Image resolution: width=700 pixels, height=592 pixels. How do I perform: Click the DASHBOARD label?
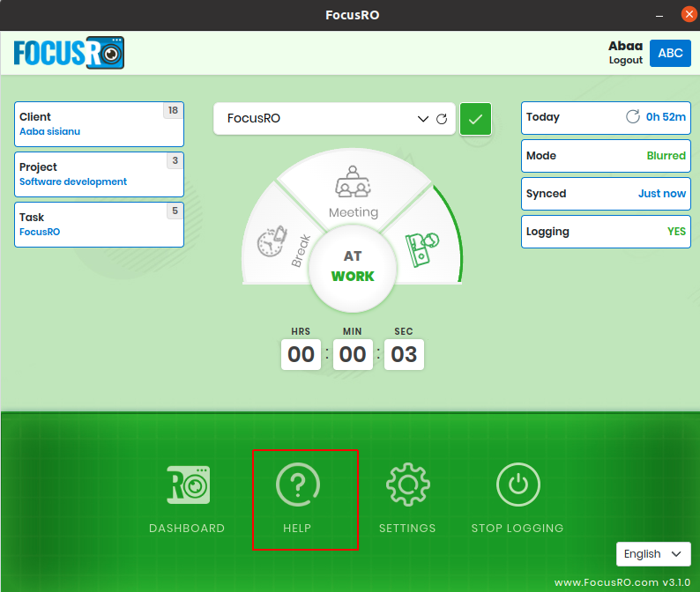pos(187,529)
